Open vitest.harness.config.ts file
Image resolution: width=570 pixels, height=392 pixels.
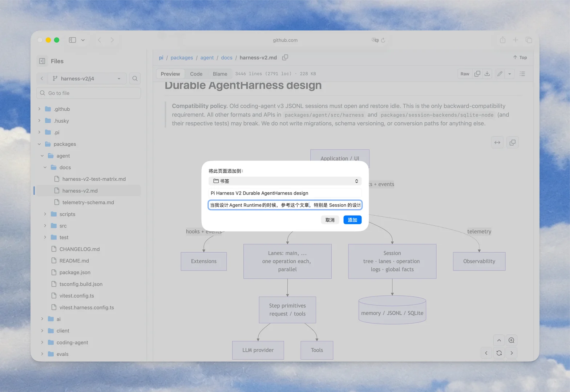coord(86,307)
